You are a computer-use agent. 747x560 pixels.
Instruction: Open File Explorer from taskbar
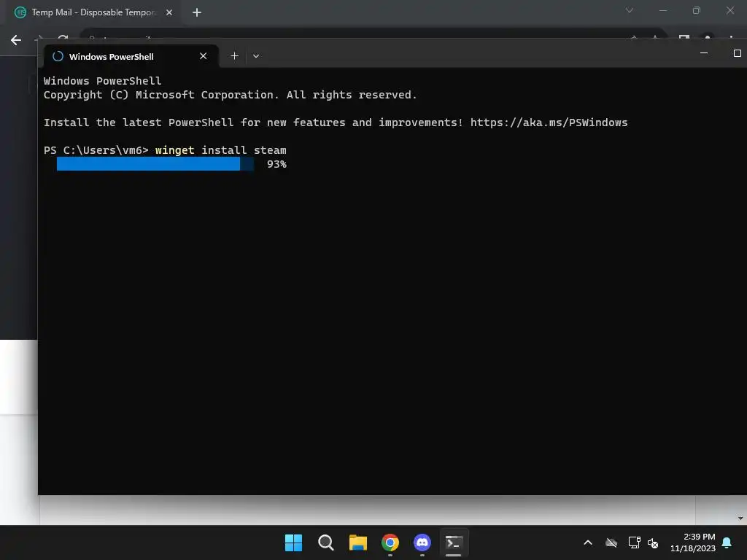pyautogui.click(x=357, y=542)
